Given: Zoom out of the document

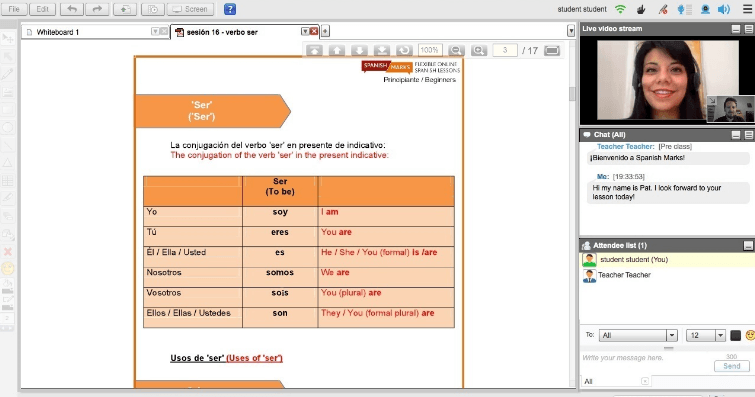Looking at the screenshot, I should [x=456, y=50].
